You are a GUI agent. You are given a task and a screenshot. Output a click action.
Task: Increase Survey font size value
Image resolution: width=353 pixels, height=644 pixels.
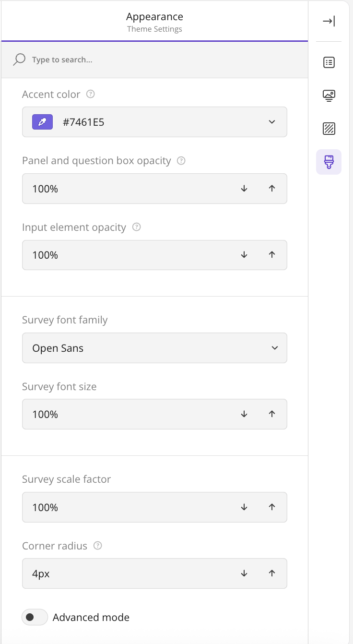pos(272,414)
